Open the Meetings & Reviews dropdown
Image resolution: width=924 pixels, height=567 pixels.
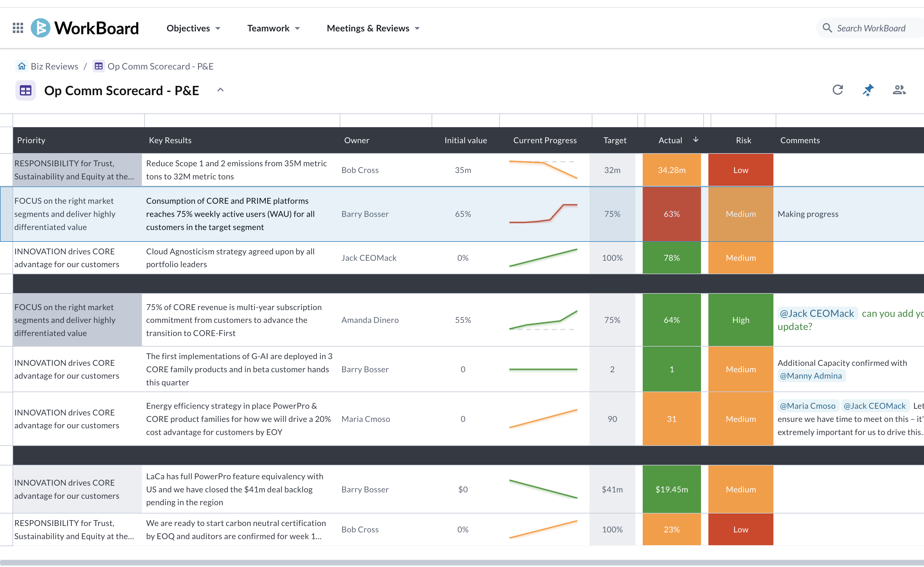[x=373, y=29]
